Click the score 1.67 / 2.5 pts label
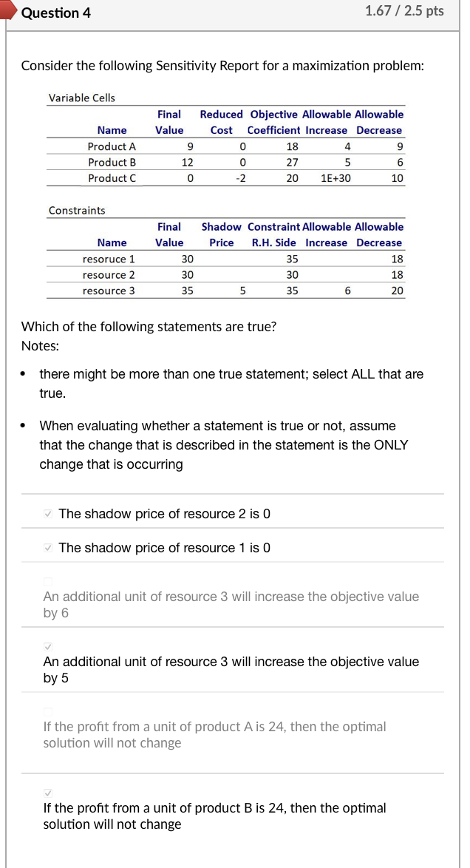The width and height of the screenshot is (470, 868). pos(404,10)
